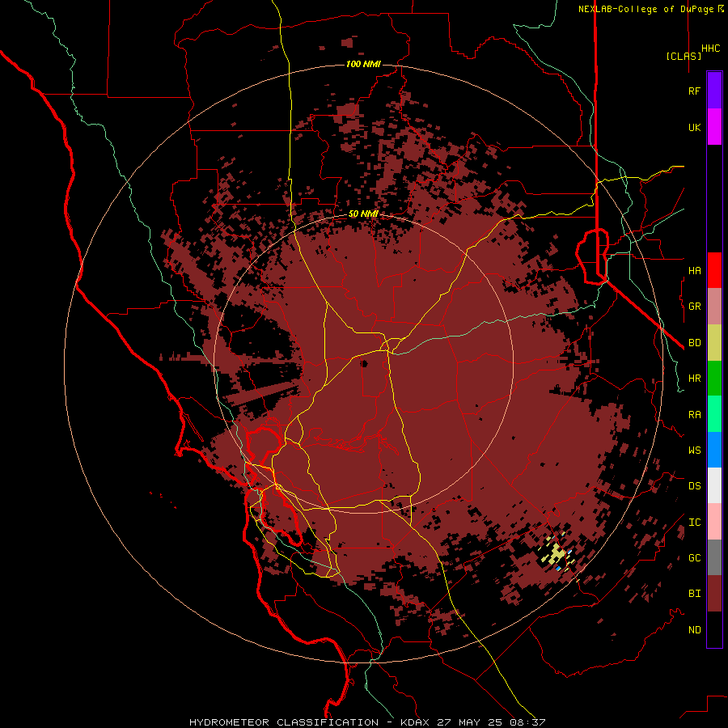
Task: Select the BI dark red legend swatch
Action: pyautogui.click(x=714, y=594)
